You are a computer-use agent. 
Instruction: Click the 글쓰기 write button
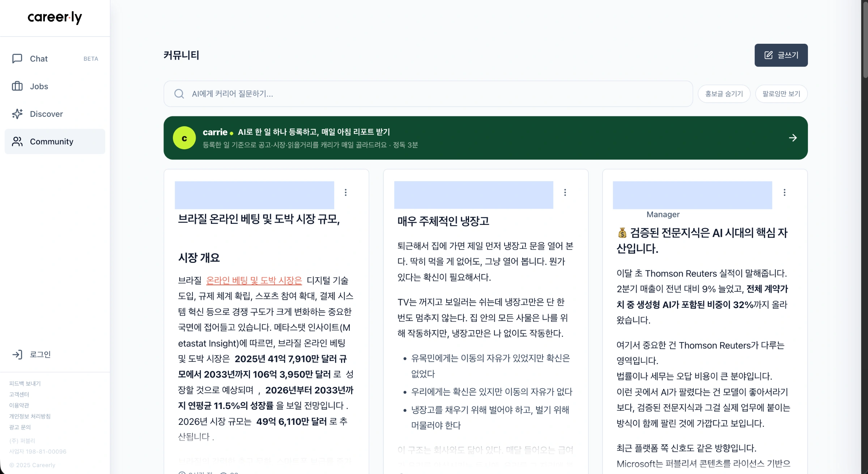click(781, 55)
